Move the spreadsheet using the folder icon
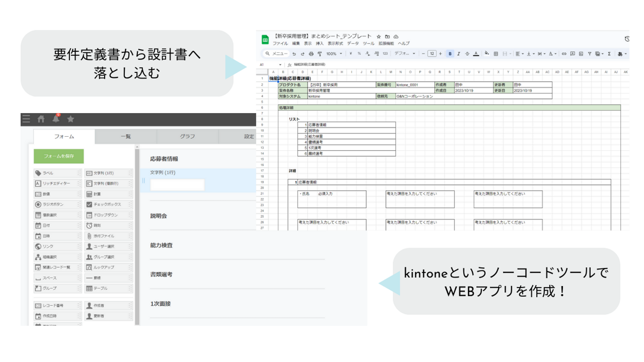 tap(387, 37)
